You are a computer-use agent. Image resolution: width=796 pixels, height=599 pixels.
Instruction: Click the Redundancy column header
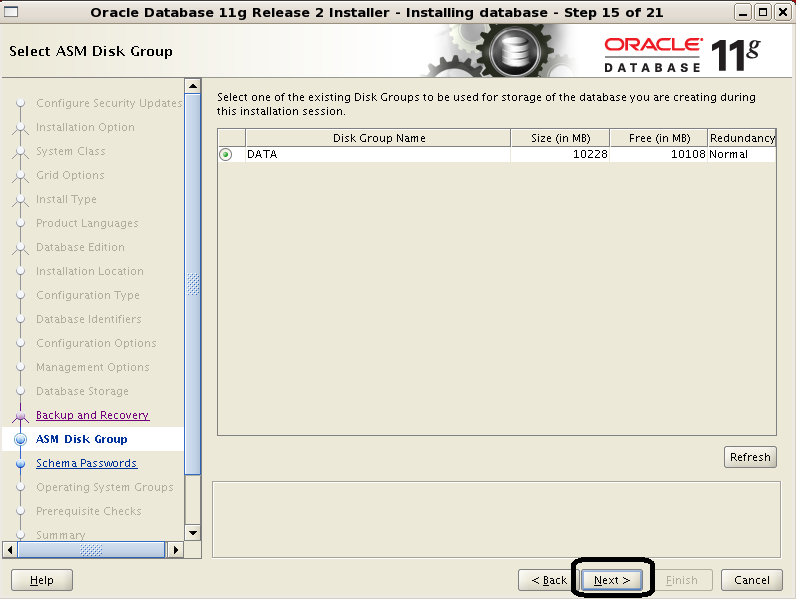(x=742, y=138)
